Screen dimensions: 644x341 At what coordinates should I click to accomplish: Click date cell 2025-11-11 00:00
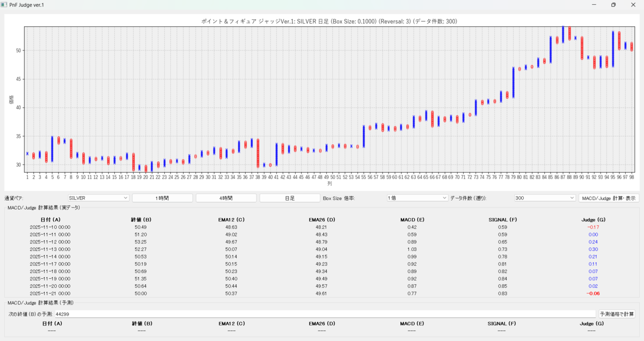point(50,234)
